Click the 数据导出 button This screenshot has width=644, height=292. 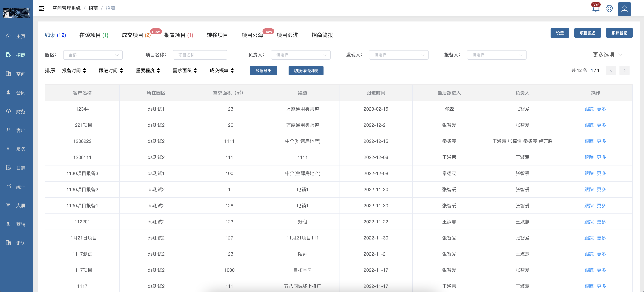pos(263,71)
